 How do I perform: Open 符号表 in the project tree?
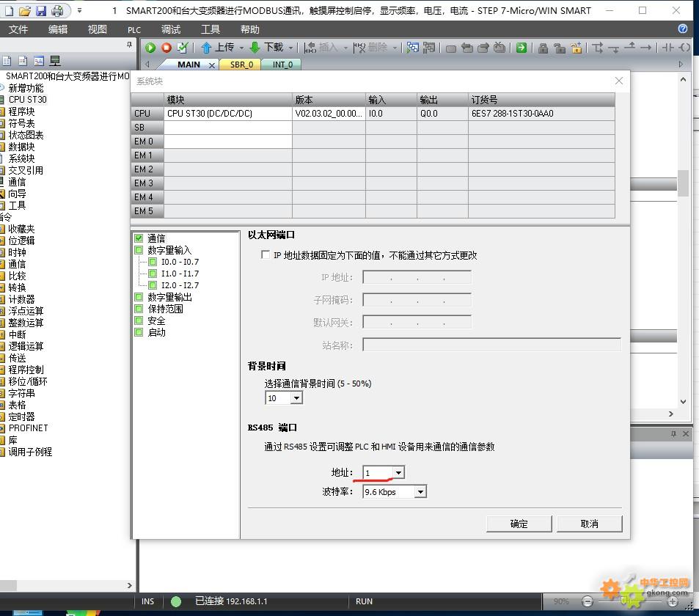coord(21,123)
